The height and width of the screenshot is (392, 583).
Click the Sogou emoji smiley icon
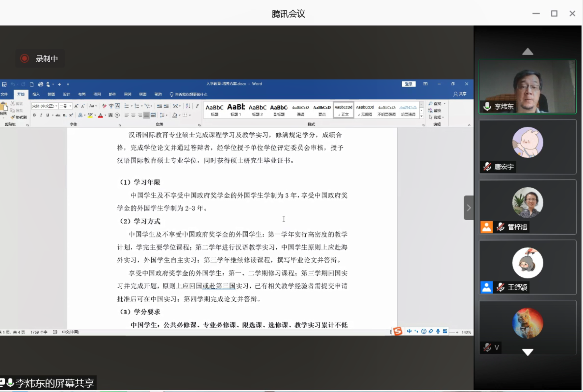(x=424, y=331)
